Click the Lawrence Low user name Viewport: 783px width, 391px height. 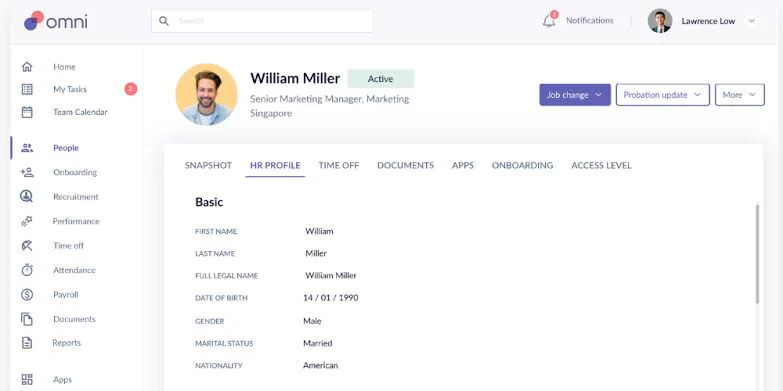point(708,21)
